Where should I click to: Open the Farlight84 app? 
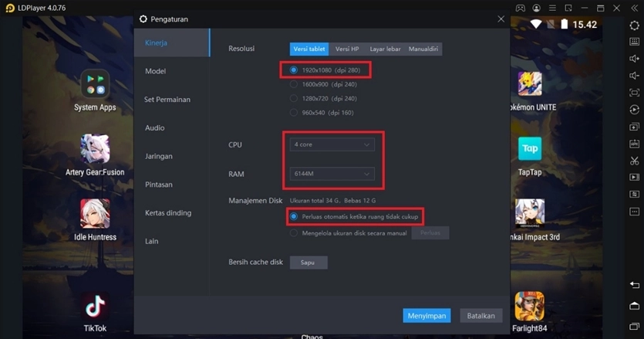[530, 307]
